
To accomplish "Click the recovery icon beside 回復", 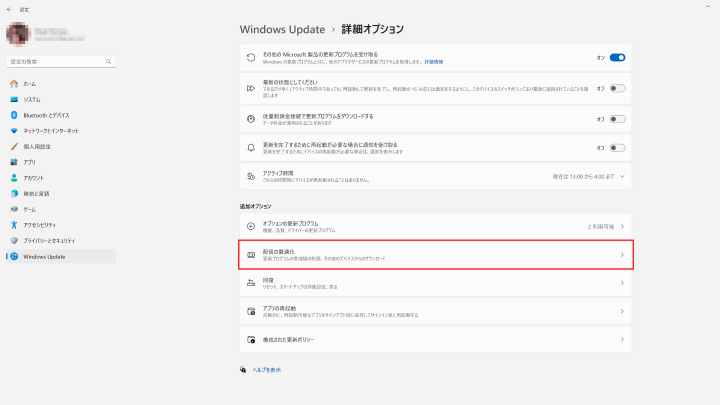I will (251, 283).
